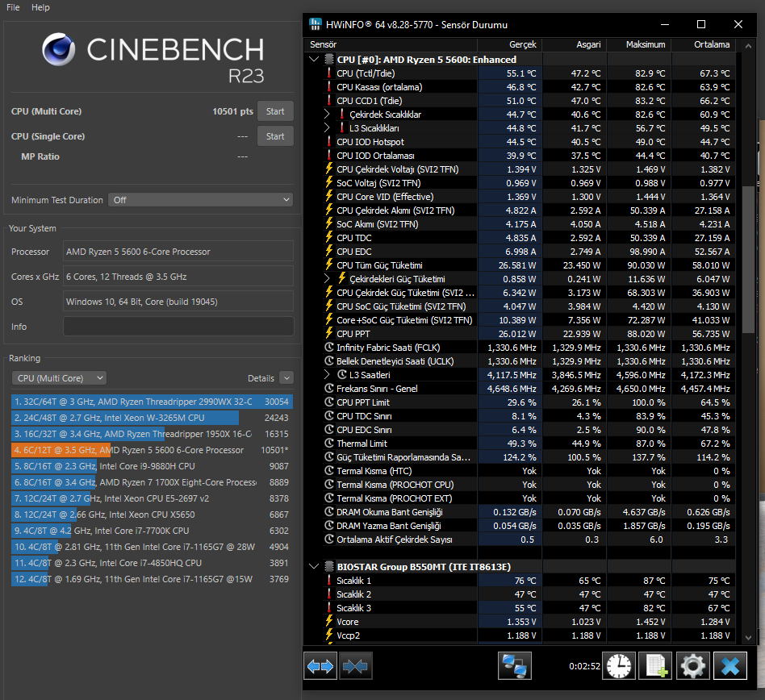Click clock icon beside DRAM Okuma Bant Genişliği
Viewport: 765px width, 700px height.
(329, 512)
